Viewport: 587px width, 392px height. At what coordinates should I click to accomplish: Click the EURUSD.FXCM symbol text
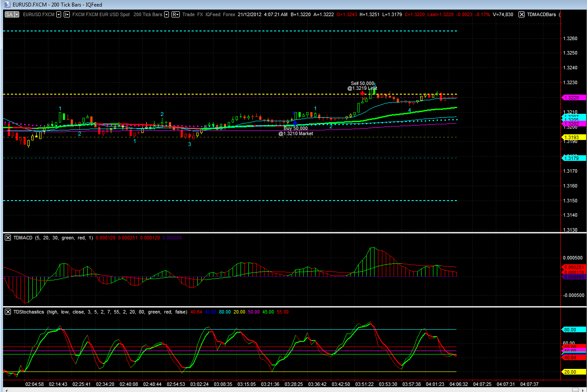tap(39, 14)
